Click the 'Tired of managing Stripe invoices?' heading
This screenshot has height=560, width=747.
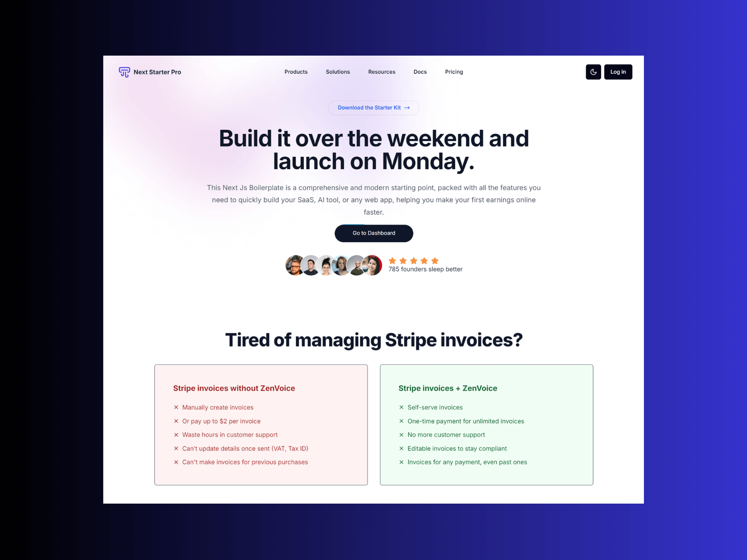(373, 340)
